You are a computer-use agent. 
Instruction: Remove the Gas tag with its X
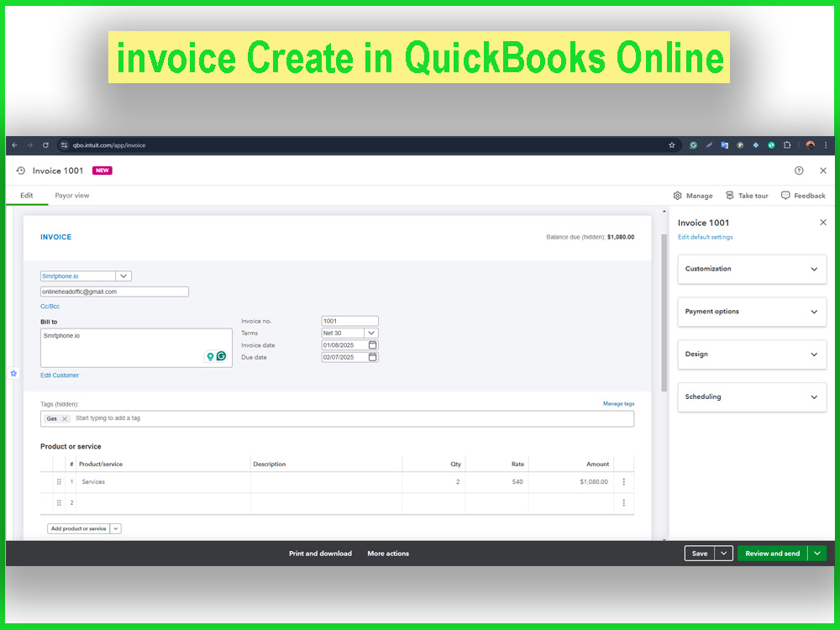pos(65,419)
